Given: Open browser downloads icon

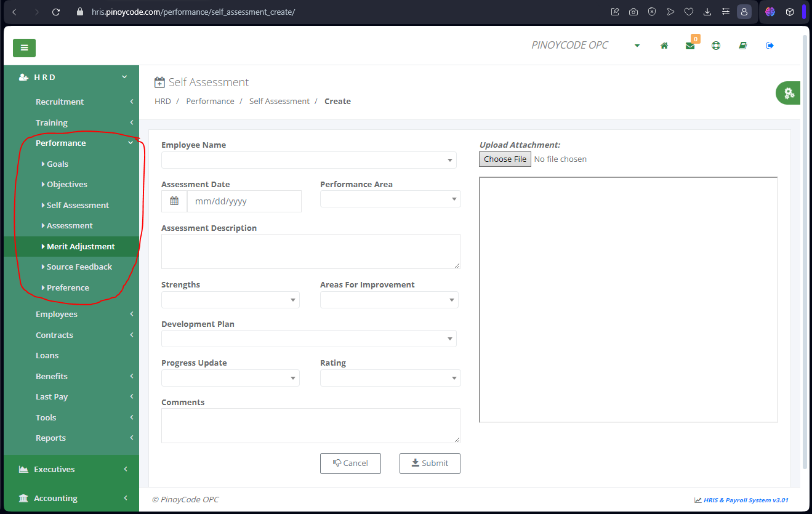Looking at the screenshot, I should point(707,12).
